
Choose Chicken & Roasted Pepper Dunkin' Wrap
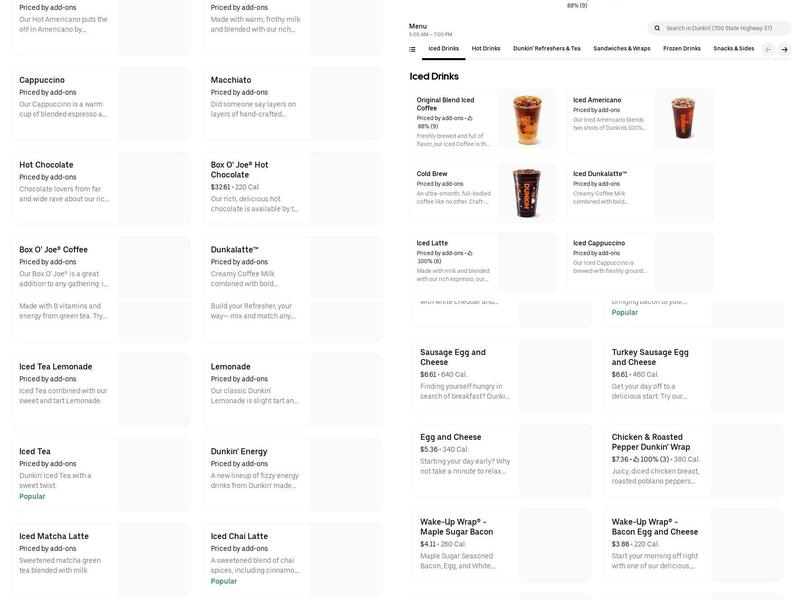(x=693, y=461)
